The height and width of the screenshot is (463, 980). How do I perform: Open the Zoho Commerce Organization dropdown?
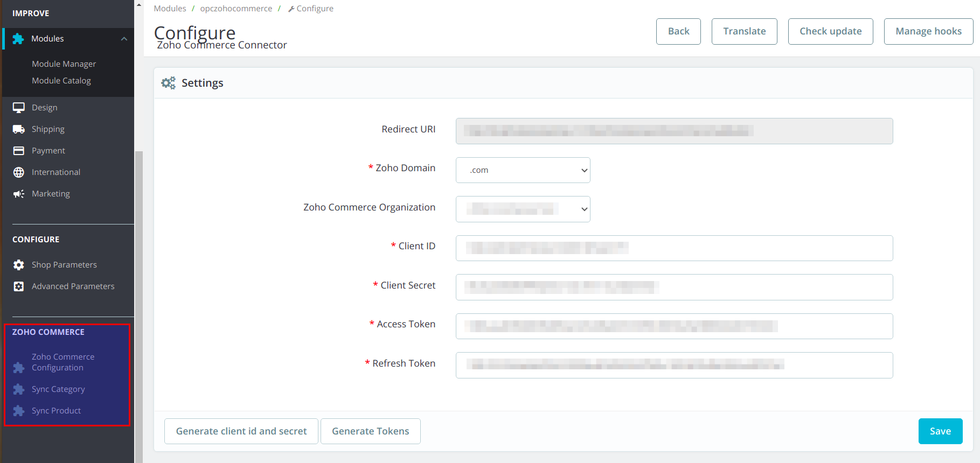point(523,209)
